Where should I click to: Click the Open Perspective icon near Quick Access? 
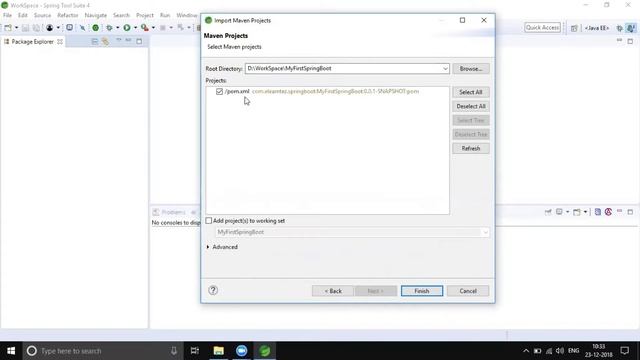[x=574, y=28]
